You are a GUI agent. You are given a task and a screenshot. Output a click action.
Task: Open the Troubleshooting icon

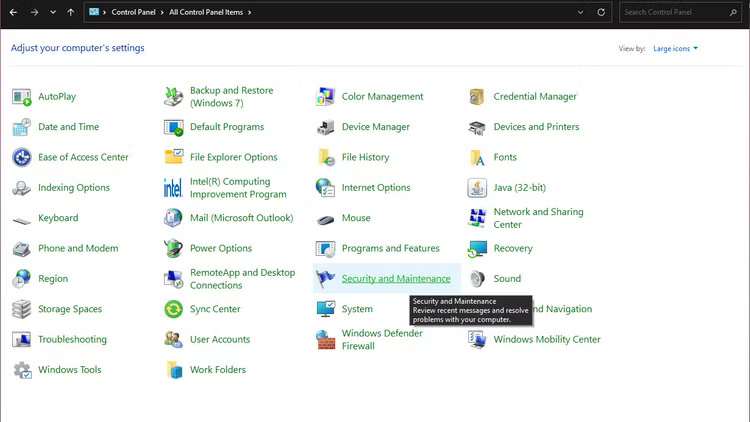coord(22,340)
